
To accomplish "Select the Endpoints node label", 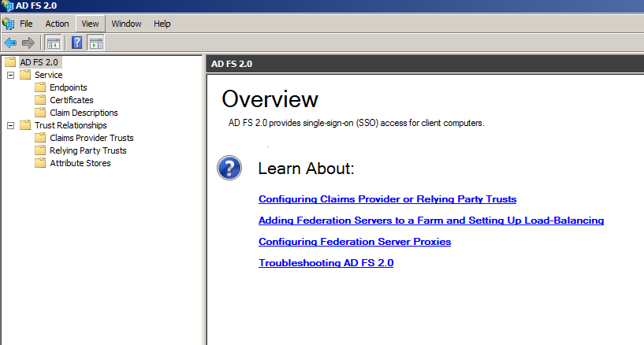I will click(x=68, y=87).
